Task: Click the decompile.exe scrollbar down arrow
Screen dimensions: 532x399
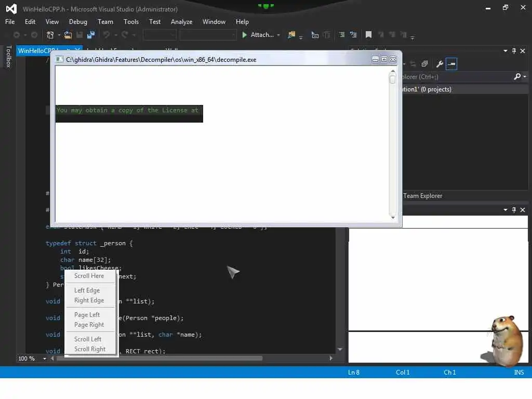Action: (393, 218)
